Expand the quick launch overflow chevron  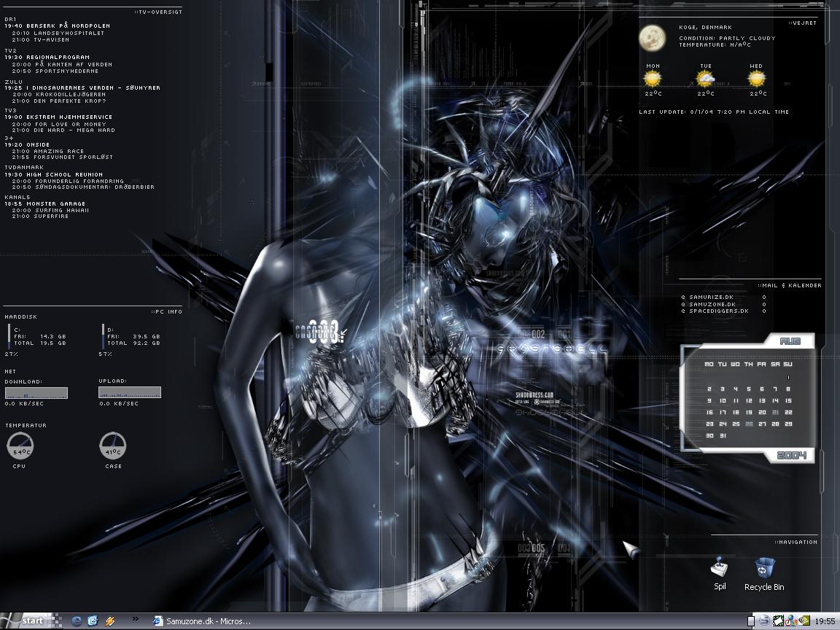click(135, 620)
